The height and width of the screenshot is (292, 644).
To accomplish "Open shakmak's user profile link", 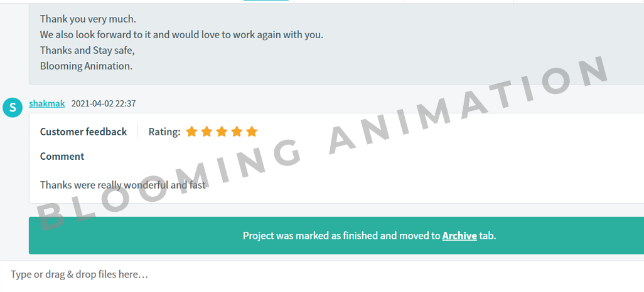I will click(x=46, y=103).
